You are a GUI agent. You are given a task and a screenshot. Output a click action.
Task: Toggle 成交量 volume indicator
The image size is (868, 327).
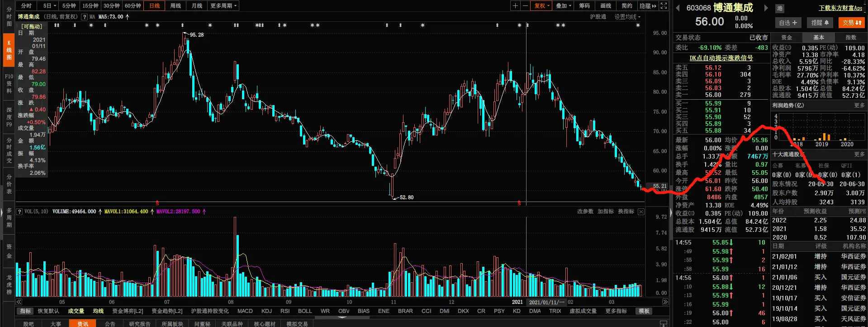click(76, 311)
